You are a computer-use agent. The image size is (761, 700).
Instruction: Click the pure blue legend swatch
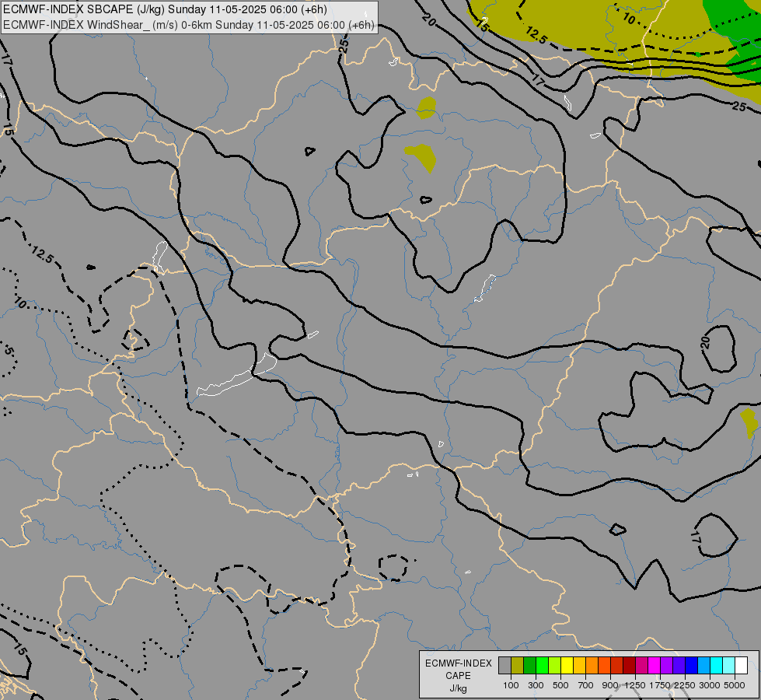click(x=692, y=666)
